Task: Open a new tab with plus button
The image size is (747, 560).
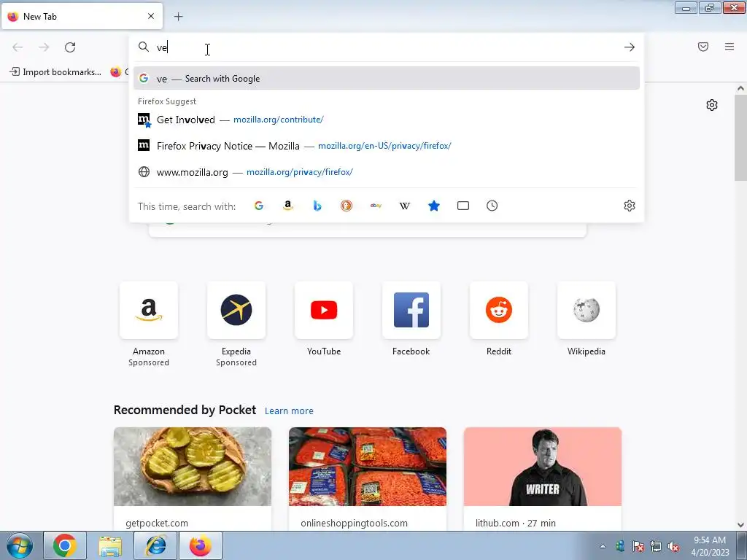Action: click(x=178, y=17)
